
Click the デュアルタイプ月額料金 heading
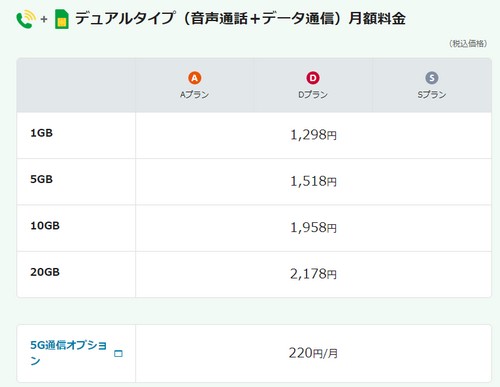coord(240,18)
